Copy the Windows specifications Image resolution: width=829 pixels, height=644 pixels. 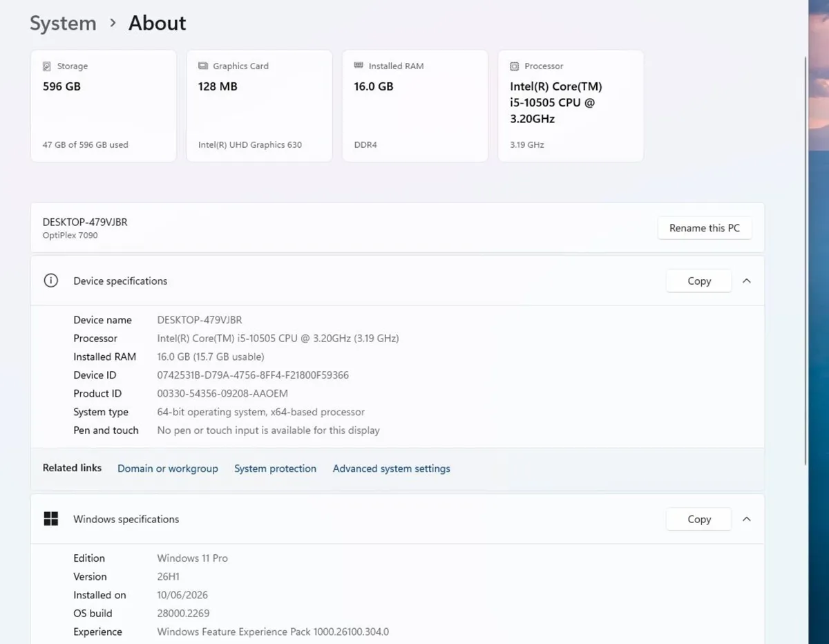click(x=698, y=520)
